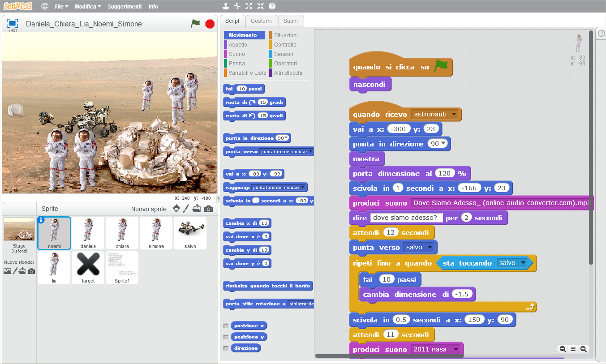Enable the posizione y stage monitor
This screenshot has height=364, width=606.
click(x=226, y=337)
